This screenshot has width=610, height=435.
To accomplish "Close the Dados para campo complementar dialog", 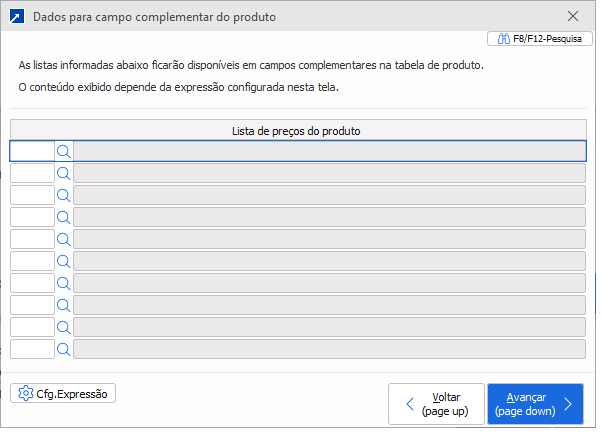I will [572, 17].
